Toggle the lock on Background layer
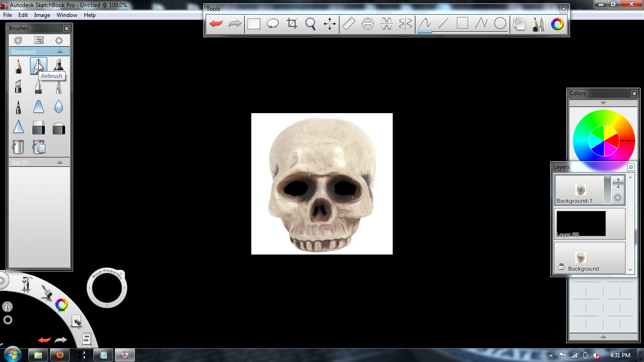644x362 pixels. 561,267
